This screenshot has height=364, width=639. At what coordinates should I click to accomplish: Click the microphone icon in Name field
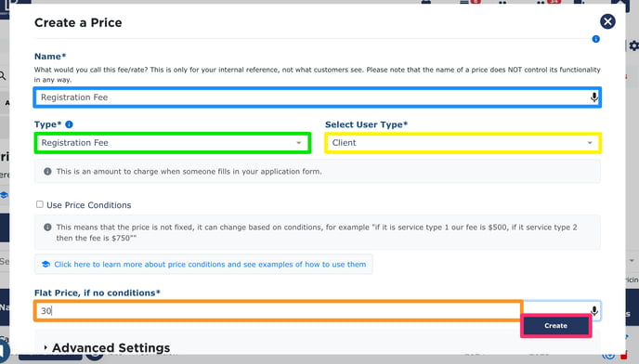coord(594,97)
